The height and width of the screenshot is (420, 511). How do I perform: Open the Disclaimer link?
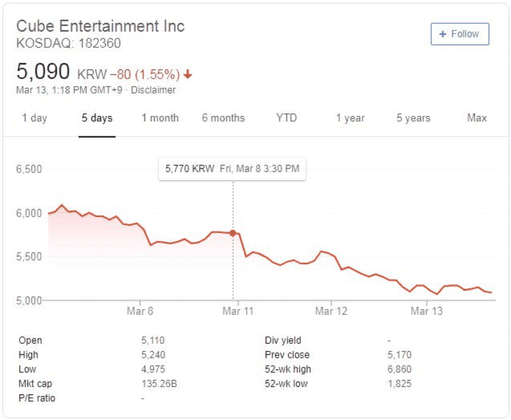coord(153,90)
